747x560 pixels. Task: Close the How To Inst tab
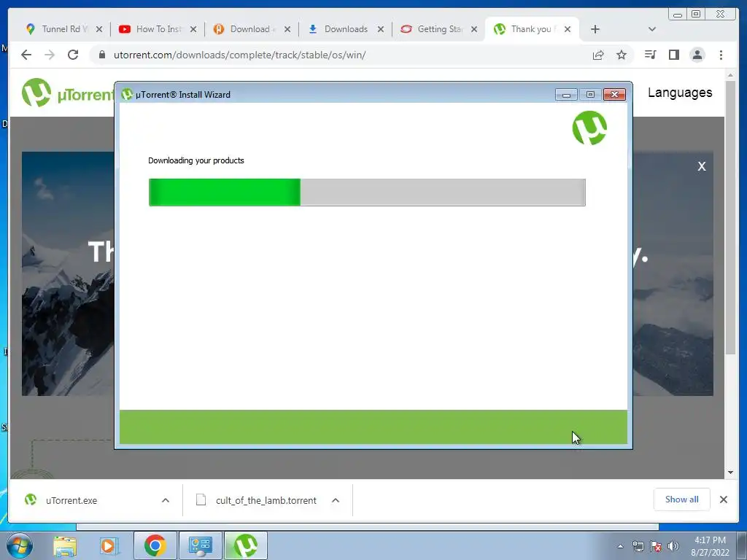pyautogui.click(x=193, y=29)
